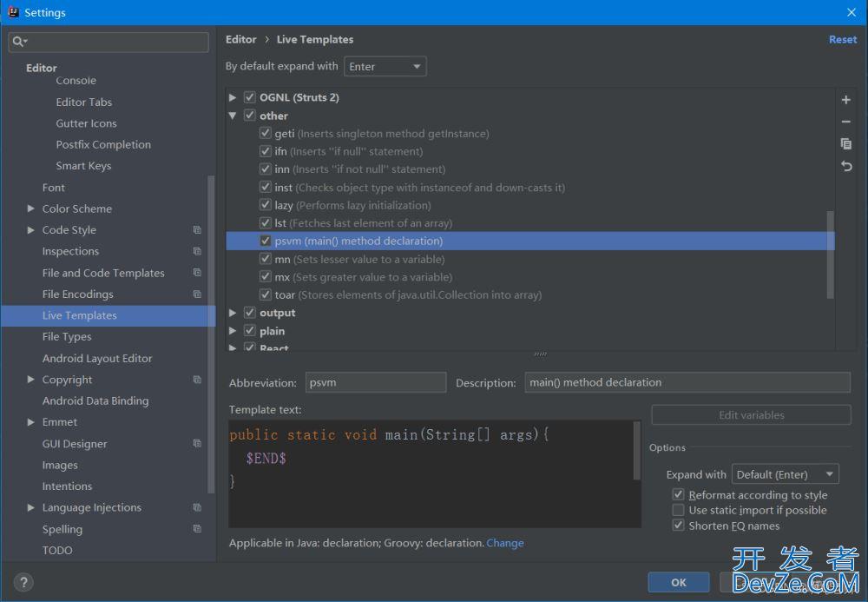Click inside the Template text editor
The width and height of the screenshot is (868, 602).
click(x=431, y=473)
